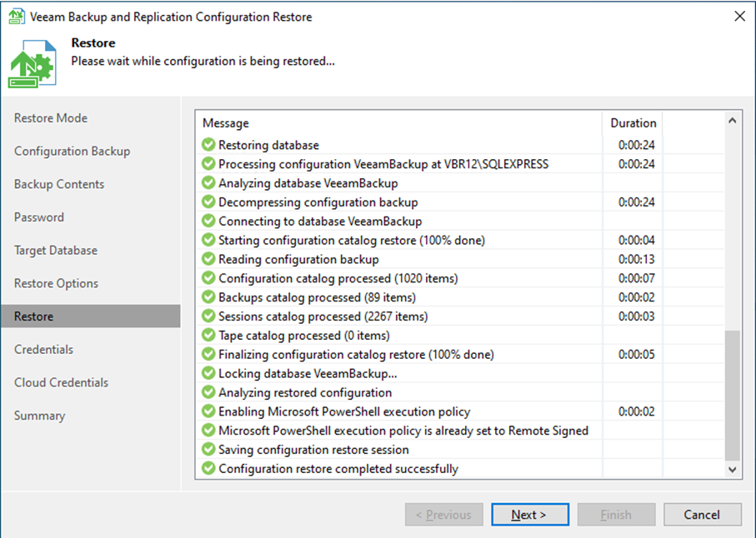Image resolution: width=756 pixels, height=538 pixels.
Task: Select 'Restoring database' log row text
Action: (268, 145)
